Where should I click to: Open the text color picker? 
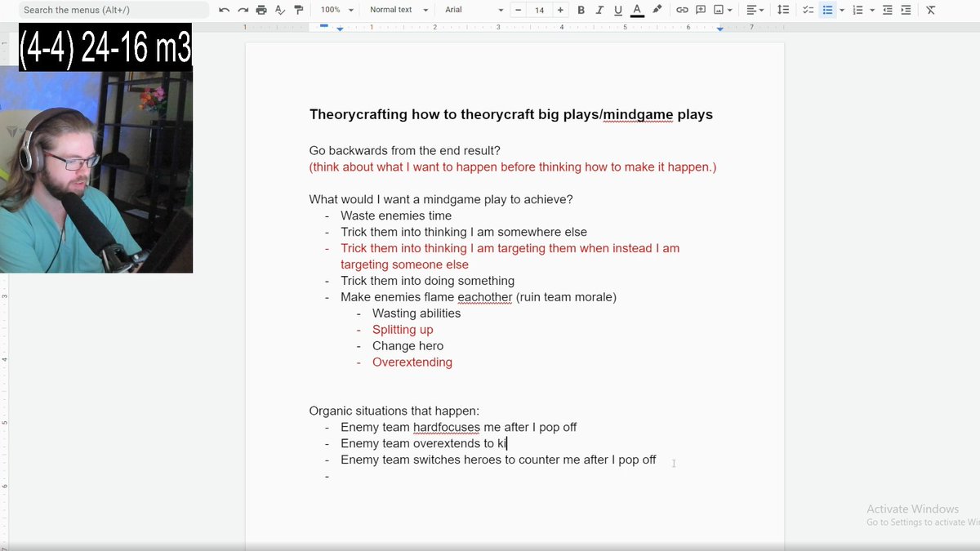(x=637, y=10)
